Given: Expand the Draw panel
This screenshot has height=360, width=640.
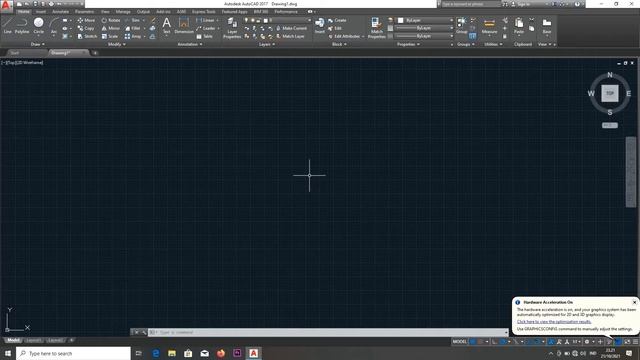Looking at the screenshot, I should click(x=38, y=44).
